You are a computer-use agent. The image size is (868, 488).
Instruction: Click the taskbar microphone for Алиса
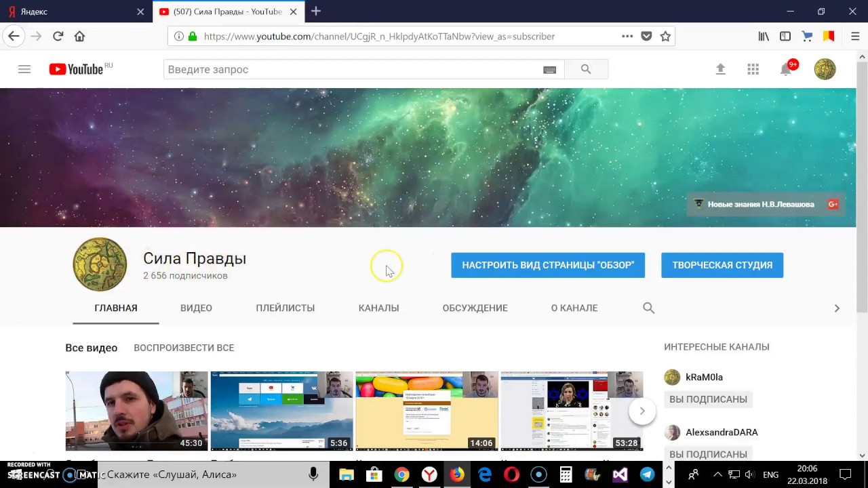tap(313, 474)
